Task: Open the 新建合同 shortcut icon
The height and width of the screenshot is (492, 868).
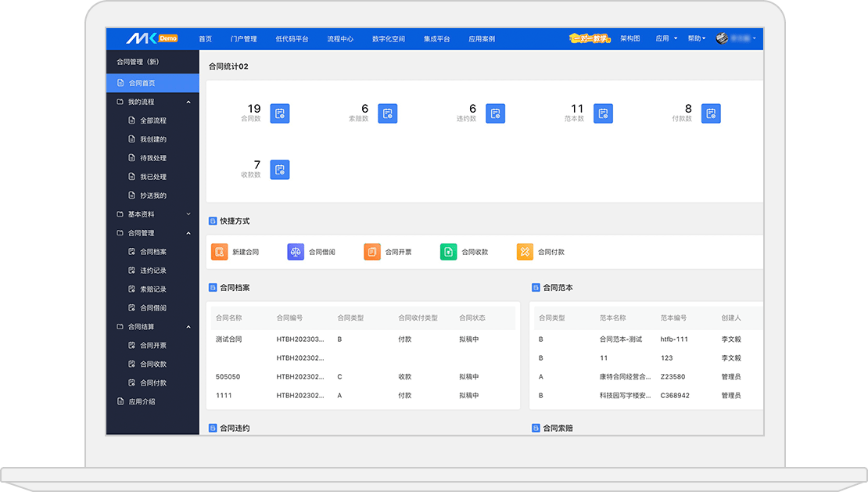Action: pyautogui.click(x=220, y=252)
